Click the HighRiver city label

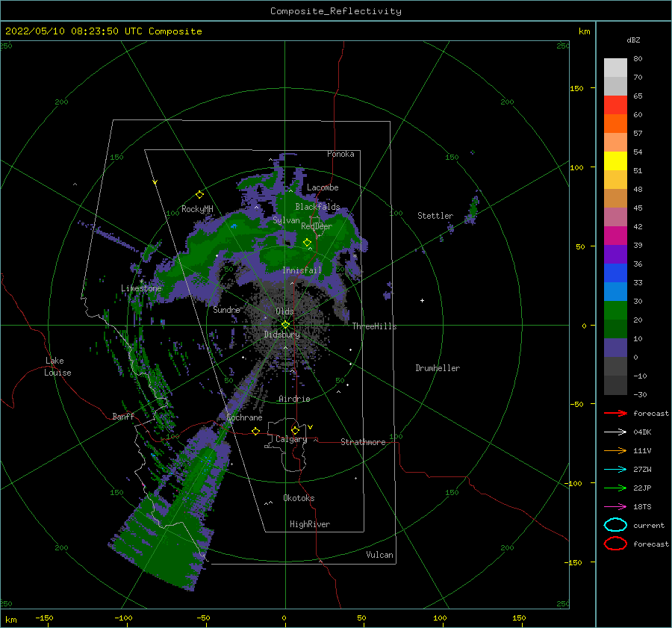[x=310, y=524]
